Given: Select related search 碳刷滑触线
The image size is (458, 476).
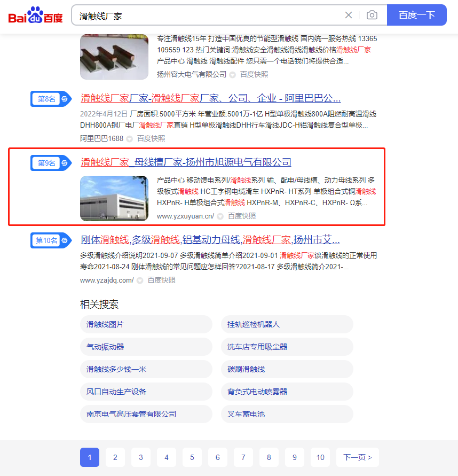Looking at the screenshot, I should click(287, 369).
